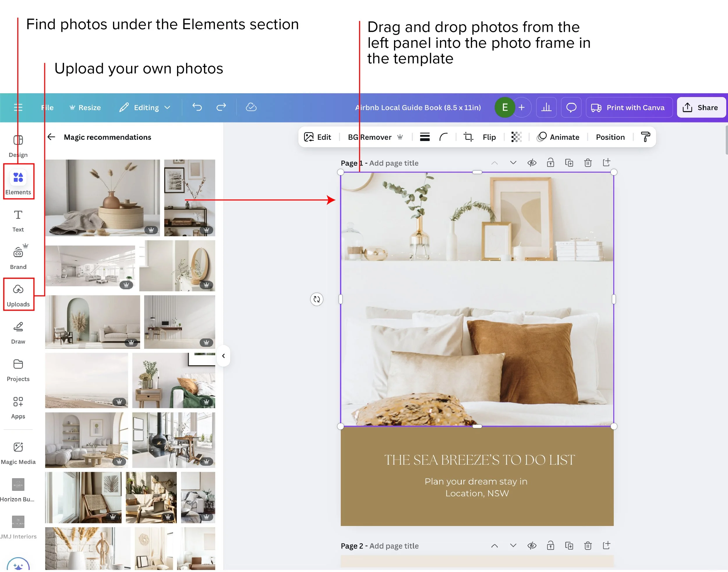Image resolution: width=728 pixels, height=572 pixels.
Task: Open the transparency checkerboard icon
Action: (x=516, y=137)
